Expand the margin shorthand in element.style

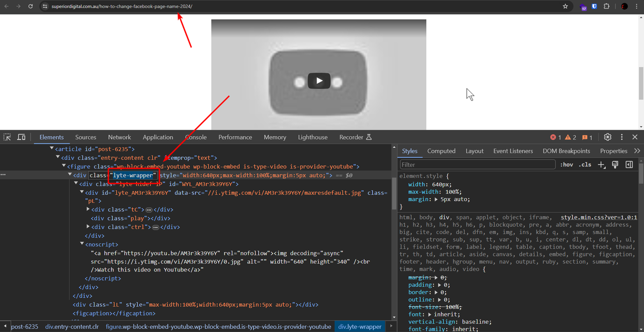coord(436,199)
